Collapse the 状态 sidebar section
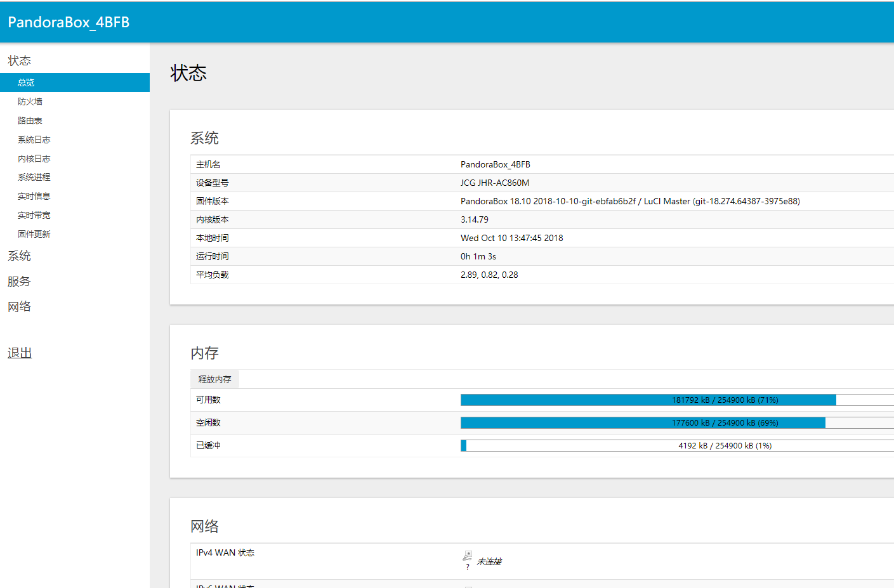Viewport: 894px width, 588px height. pyautogui.click(x=19, y=61)
